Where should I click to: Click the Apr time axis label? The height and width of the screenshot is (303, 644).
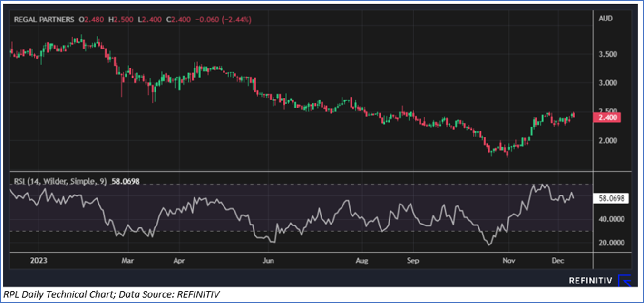click(179, 261)
